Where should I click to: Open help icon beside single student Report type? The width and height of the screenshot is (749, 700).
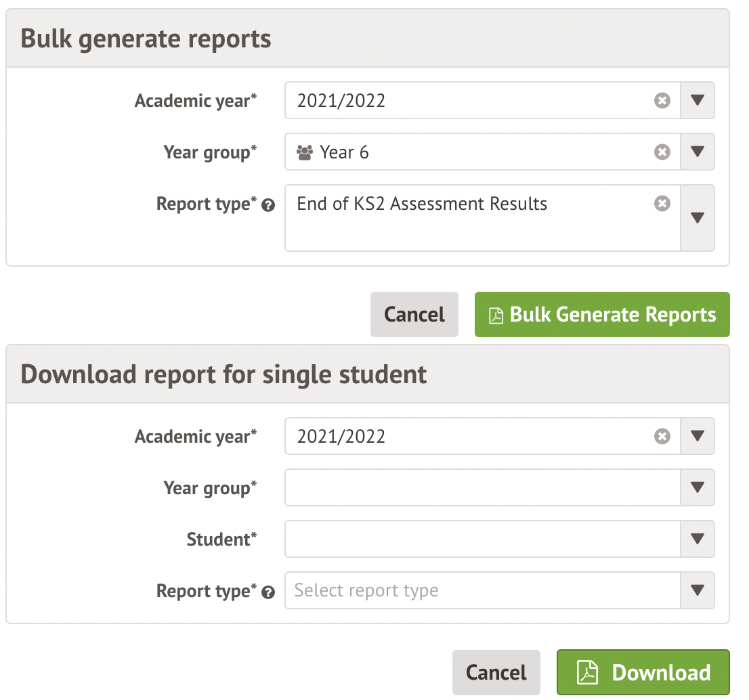point(268,592)
